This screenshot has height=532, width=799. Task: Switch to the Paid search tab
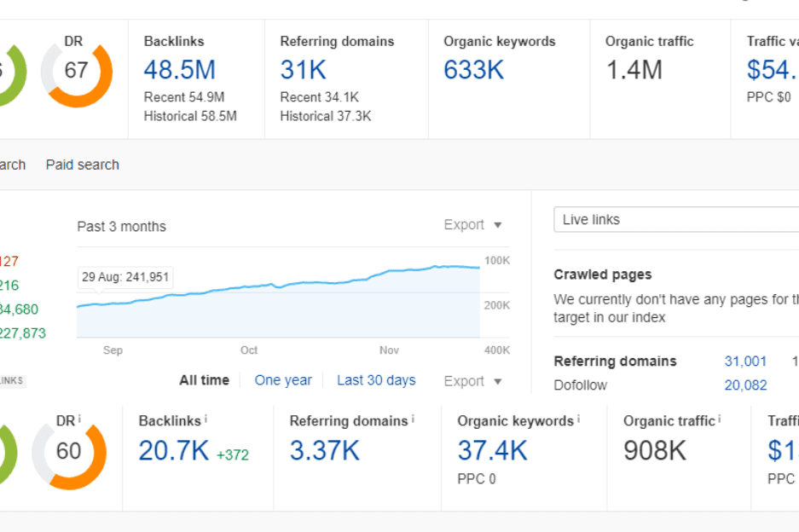83,165
